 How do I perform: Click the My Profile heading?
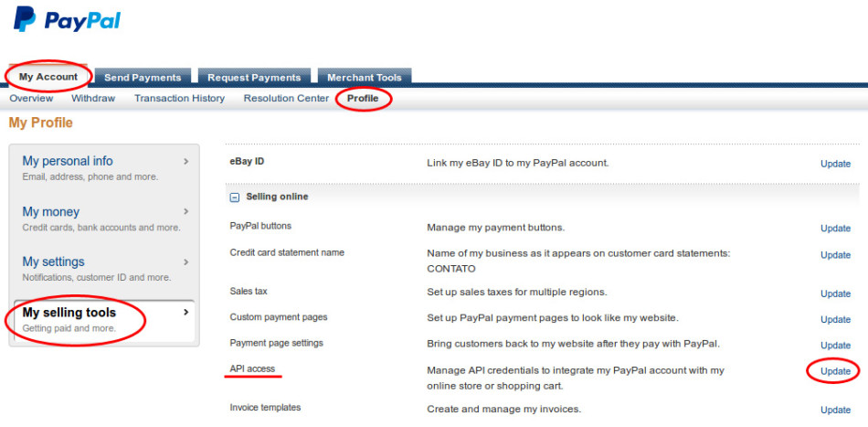coord(41,123)
